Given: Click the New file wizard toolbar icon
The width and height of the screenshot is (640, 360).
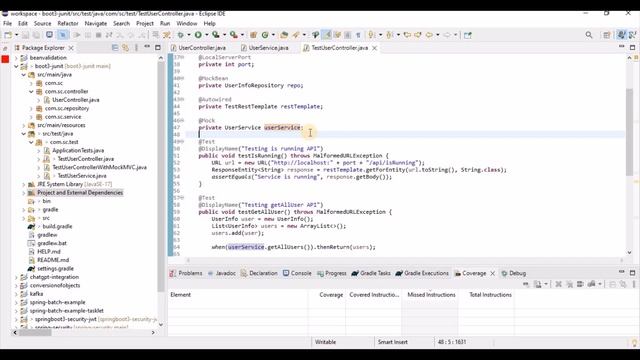Looking at the screenshot, I should (x=8, y=35).
